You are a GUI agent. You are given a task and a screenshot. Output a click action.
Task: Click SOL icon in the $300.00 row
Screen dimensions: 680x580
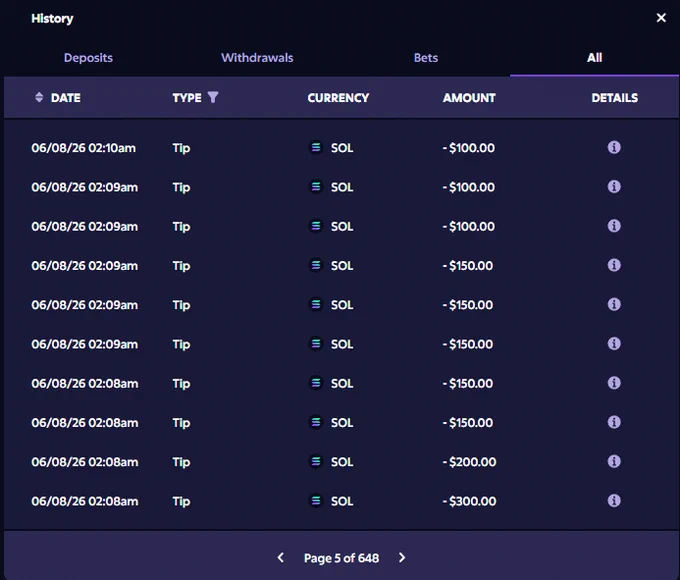click(x=316, y=501)
